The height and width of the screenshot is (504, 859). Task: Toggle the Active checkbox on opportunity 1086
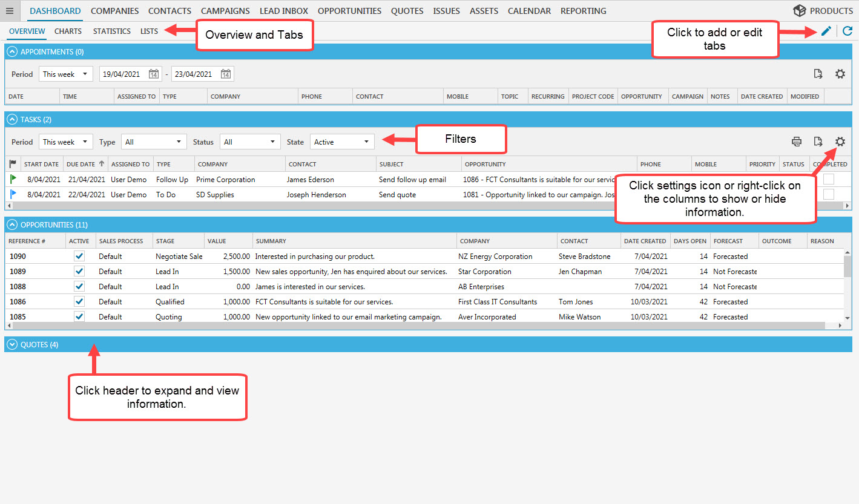tap(79, 301)
